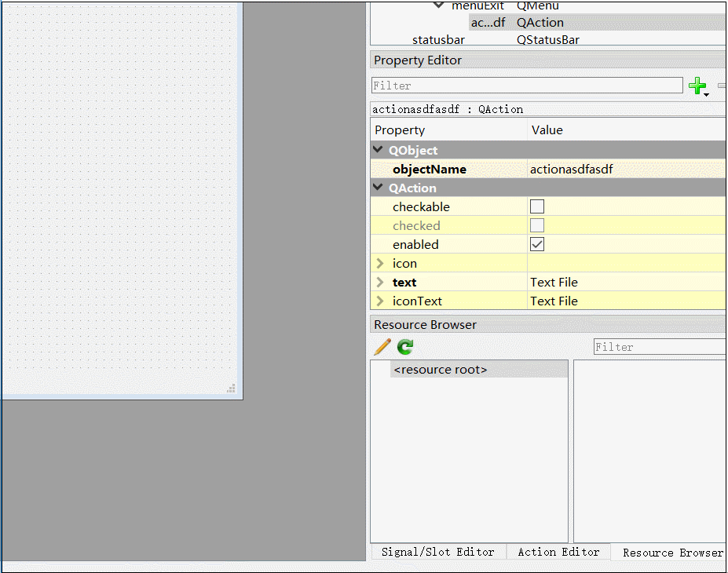Uncheck the enabled property checkbox
The height and width of the screenshot is (573, 728).
[536, 244]
